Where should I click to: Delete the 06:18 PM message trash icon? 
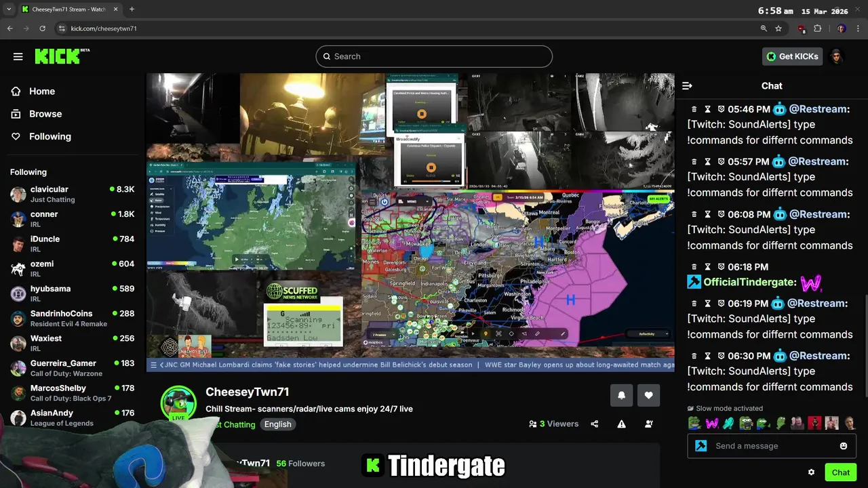click(694, 267)
